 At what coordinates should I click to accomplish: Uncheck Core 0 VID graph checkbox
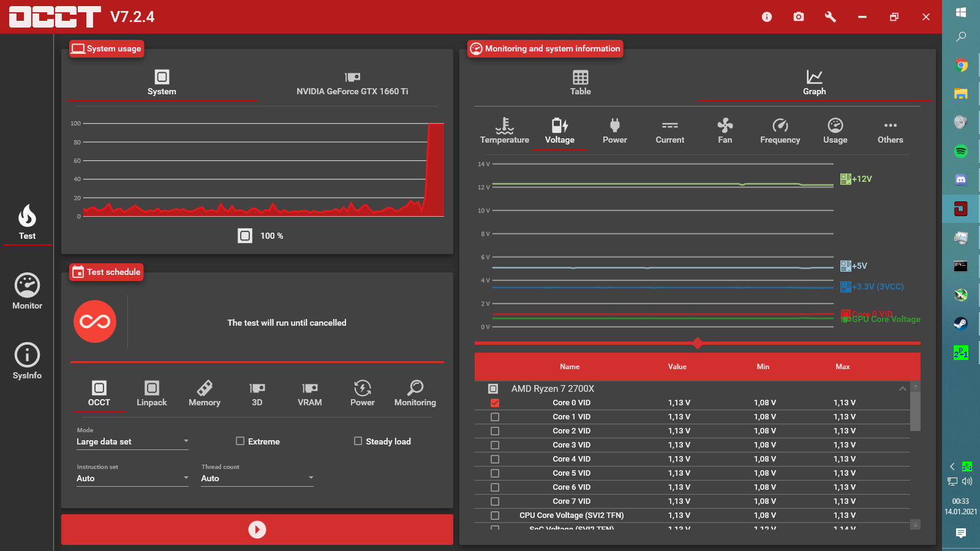[495, 403]
